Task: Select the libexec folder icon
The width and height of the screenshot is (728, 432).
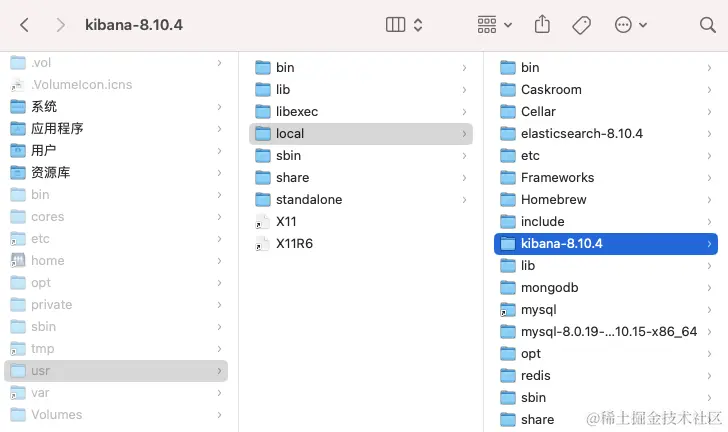Action: pos(263,111)
